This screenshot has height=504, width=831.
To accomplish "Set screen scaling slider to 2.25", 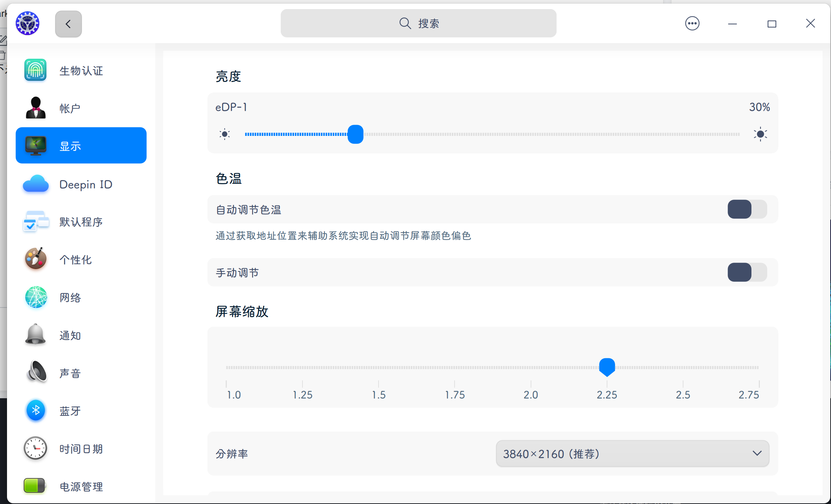I will [x=607, y=367].
